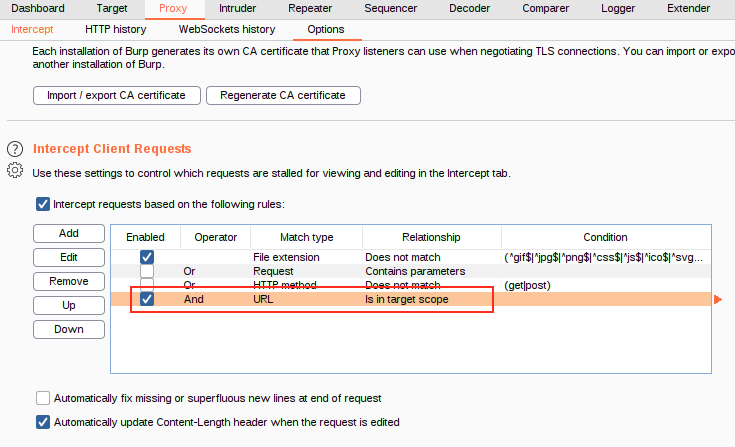
Task: Switch to the Intruder tab
Action: 237,8
